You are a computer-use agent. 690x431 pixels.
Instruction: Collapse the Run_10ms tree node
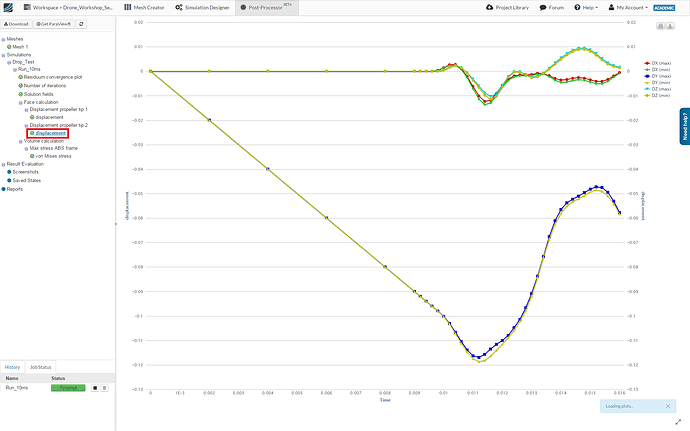click(x=15, y=70)
